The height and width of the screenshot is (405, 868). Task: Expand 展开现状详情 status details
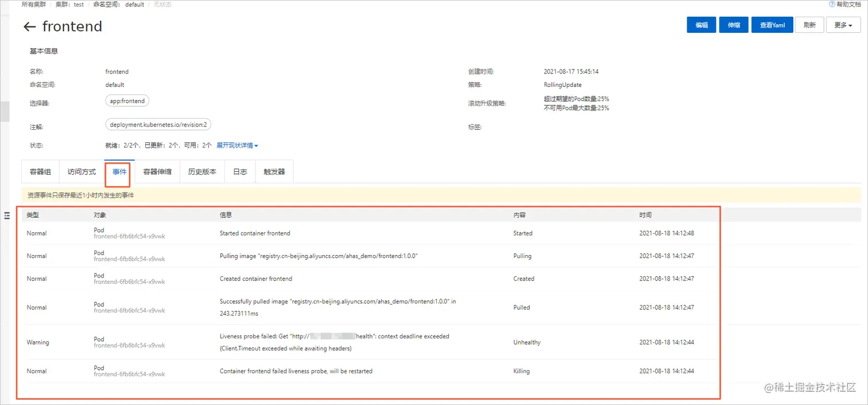tap(237, 145)
